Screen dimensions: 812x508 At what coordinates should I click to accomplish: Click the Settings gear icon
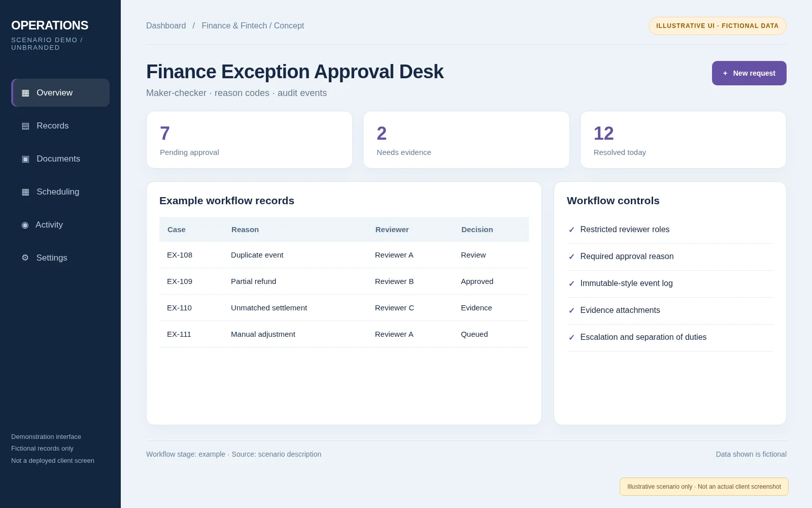25,258
